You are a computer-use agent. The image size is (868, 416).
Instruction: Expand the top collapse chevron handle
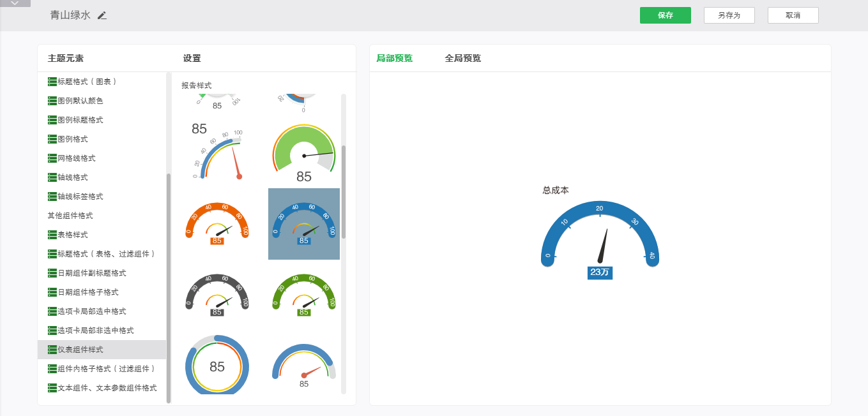pyautogui.click(x=15, y=3)
